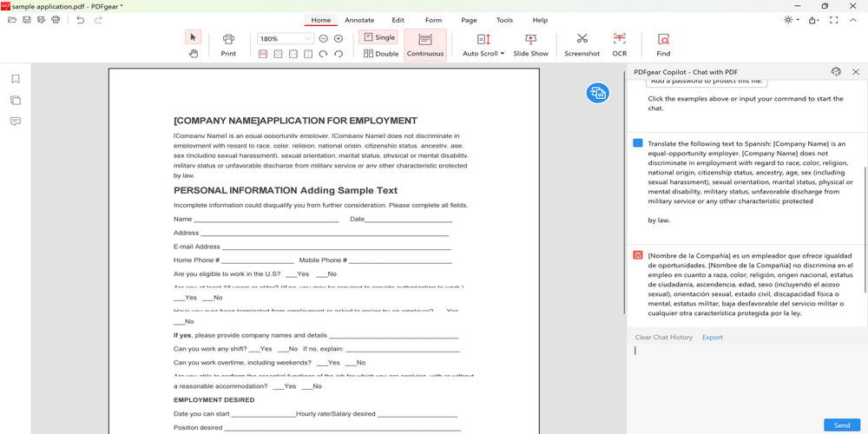The height and width of the screenshot is (434, 868).
Task: Switch to the Tools tab
Action: pyautogui.click(x=504, y=20)
